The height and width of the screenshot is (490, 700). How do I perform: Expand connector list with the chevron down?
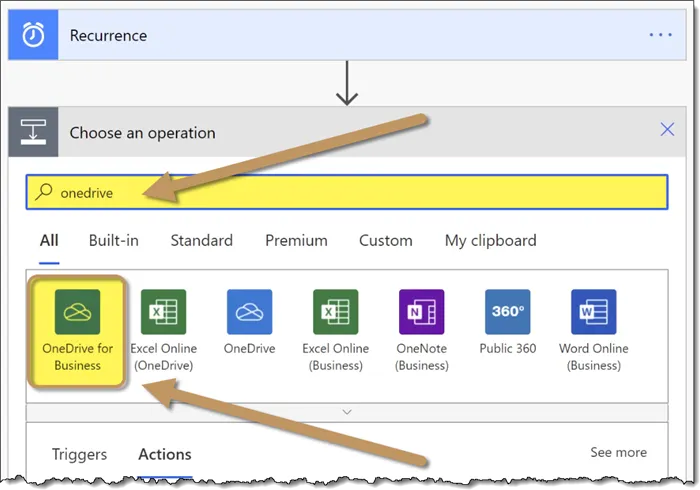[347, 411]
